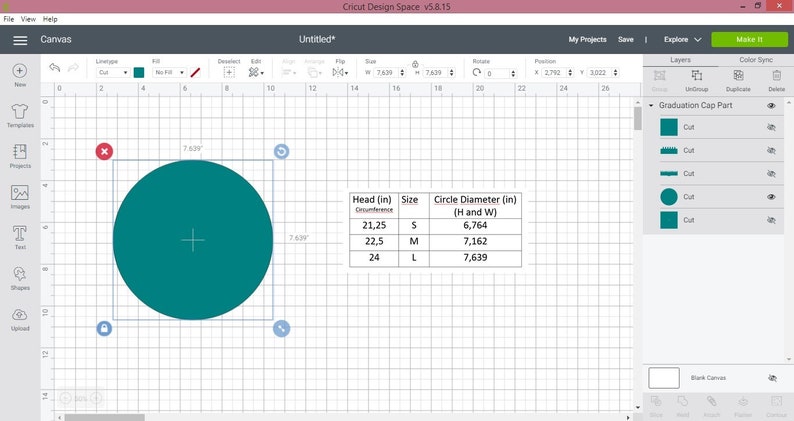Click the Undo arrow icon

pyautogui.click(x=55, y=68)
